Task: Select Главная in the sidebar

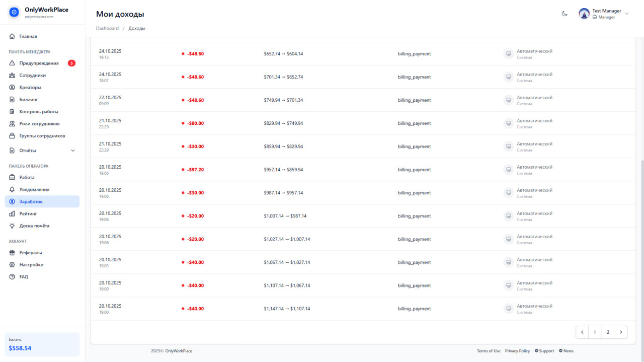Action: point(29,36)
